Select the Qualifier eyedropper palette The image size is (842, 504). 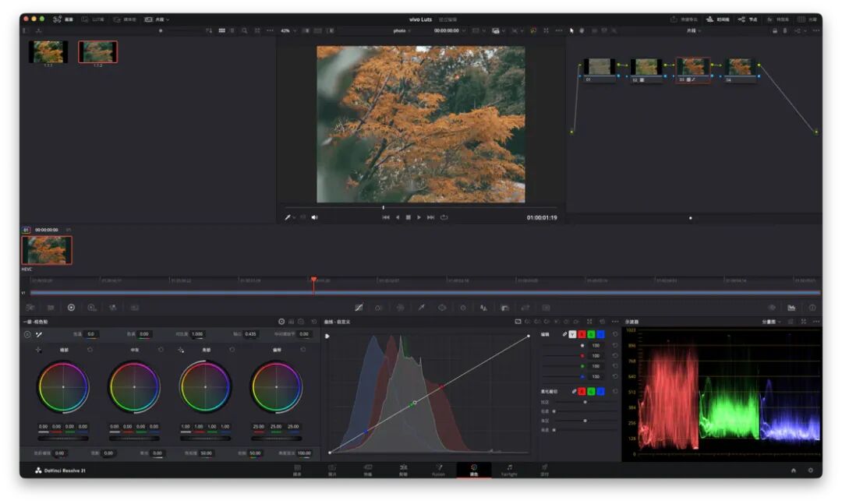pos(422,308)
